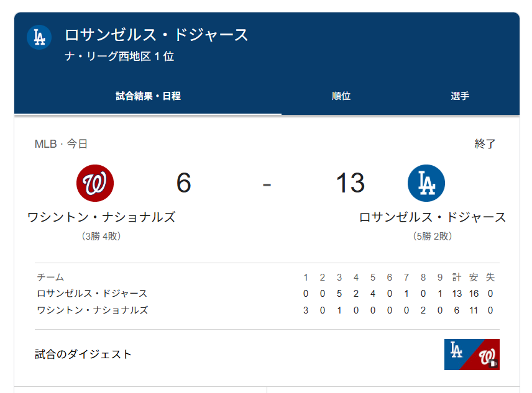Click the ワシントン・ナショナルズ name under its logo

[x=101, y=217]
